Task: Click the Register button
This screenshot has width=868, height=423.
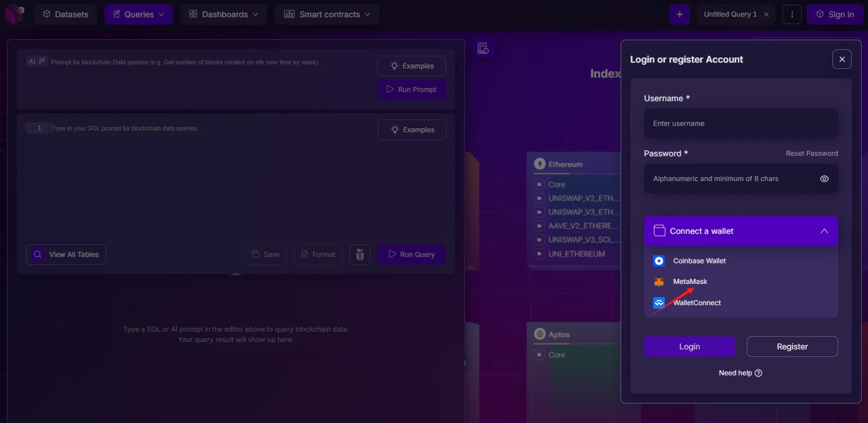Action: tap(792, 347)
